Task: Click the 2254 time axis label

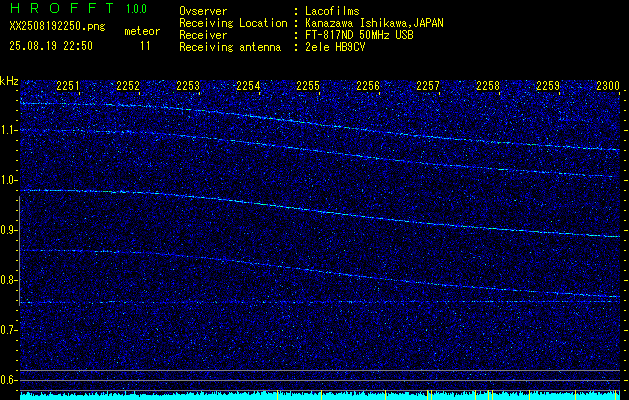Action: pos(248,86)
